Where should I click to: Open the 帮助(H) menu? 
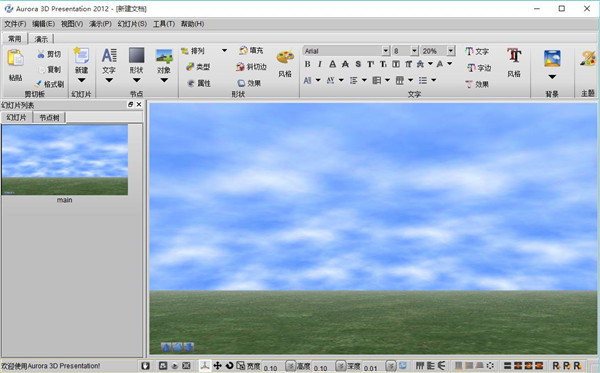tap(192, 24)
